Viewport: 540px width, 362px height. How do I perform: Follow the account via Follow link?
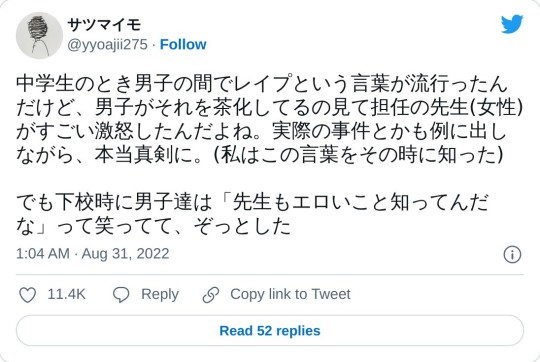pos(183,44)
